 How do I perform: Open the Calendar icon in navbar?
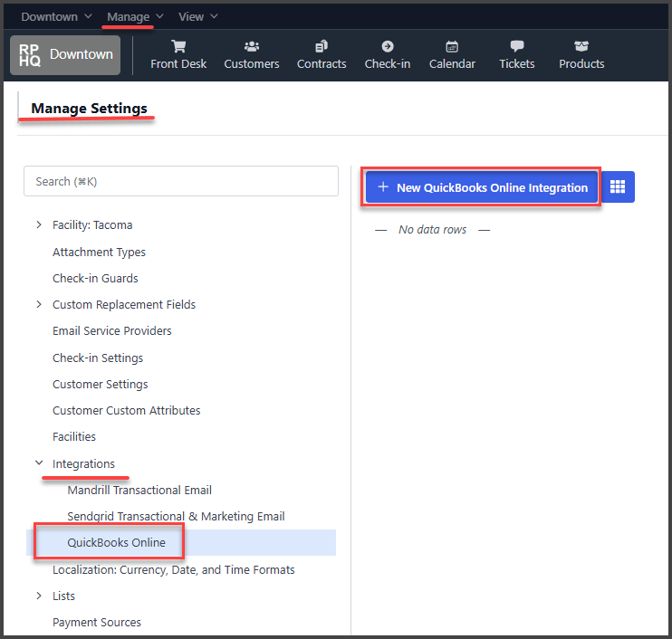point(452,47)
